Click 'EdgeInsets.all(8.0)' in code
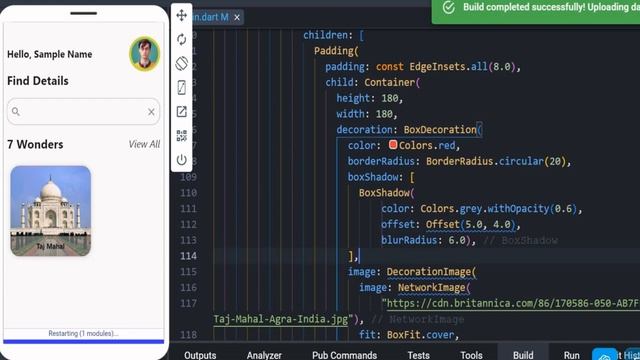 (x=462, y=67)
